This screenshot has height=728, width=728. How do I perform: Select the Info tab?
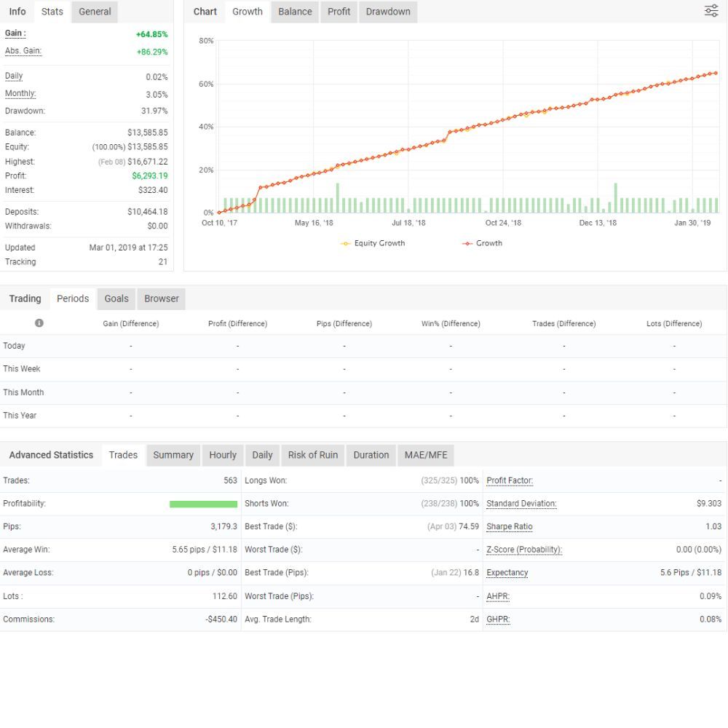pos(17,12)
